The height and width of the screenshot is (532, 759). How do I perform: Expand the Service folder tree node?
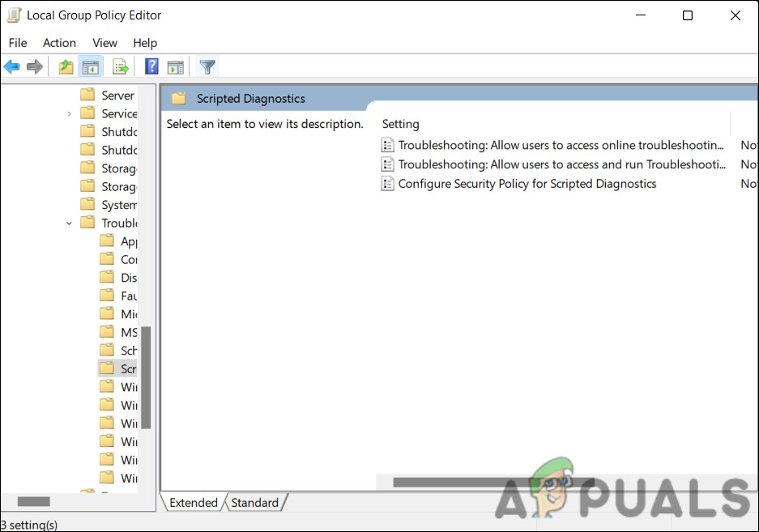[x=69, y=113]
